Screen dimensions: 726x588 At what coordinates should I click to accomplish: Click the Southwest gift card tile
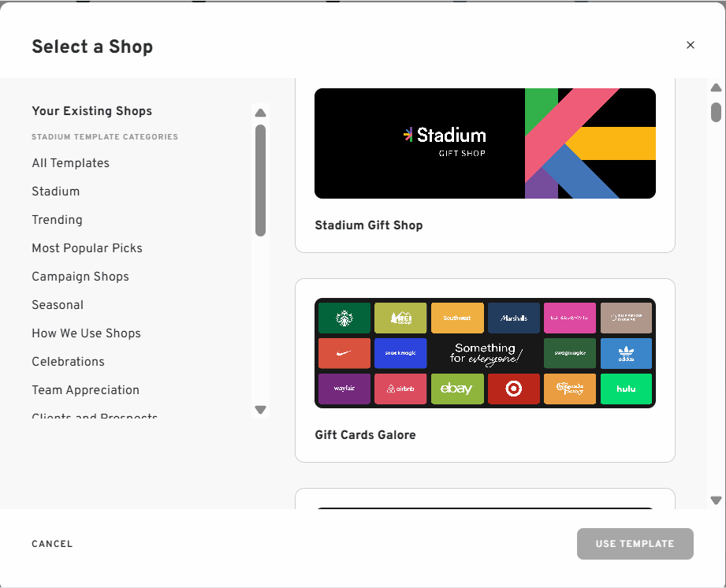click(457, 318)
